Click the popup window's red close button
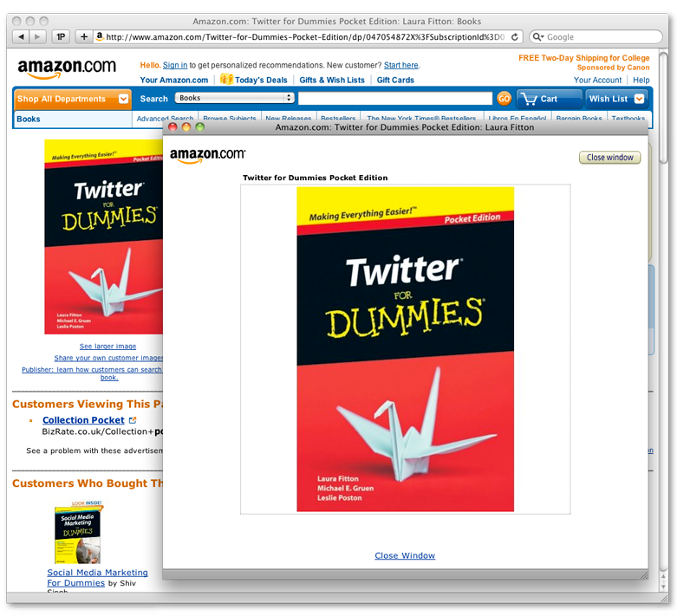The width and height of the screenshot is (677, 616). point(173,126)
